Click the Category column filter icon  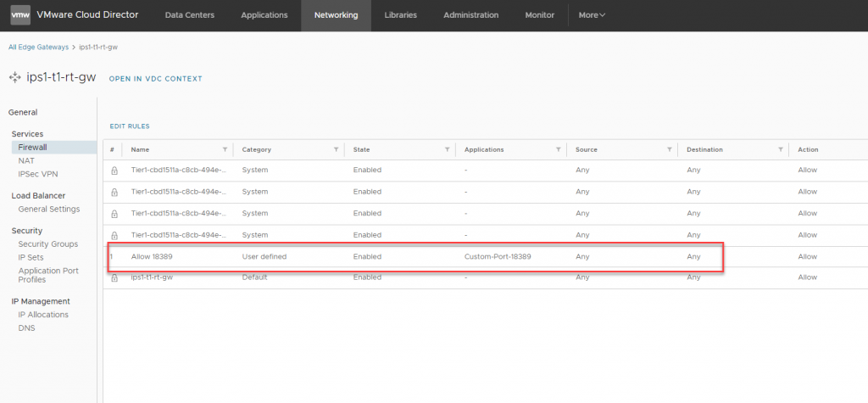(336, 149)
